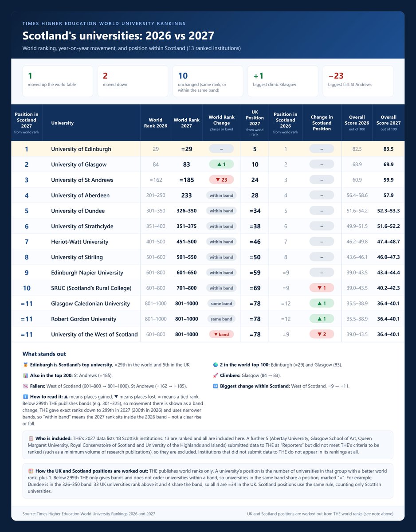The height and width of the screenshot is (532, 416).
Task: Click 'University of Glasgow' in the table
Action: pos(78,164)
